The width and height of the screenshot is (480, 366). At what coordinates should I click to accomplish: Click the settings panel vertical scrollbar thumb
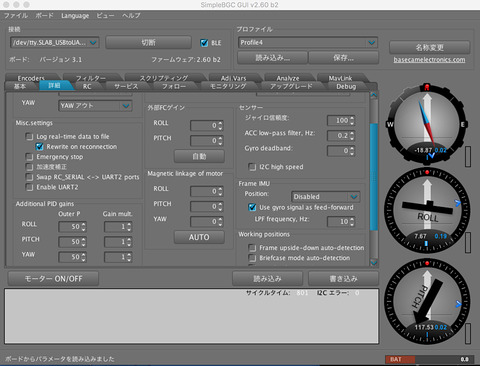pos(374,177)
